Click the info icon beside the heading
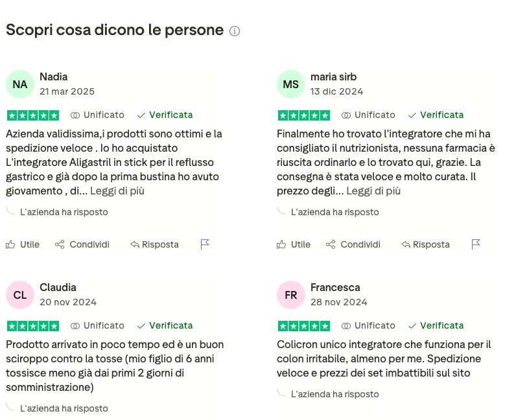 [x=235, y=31]
